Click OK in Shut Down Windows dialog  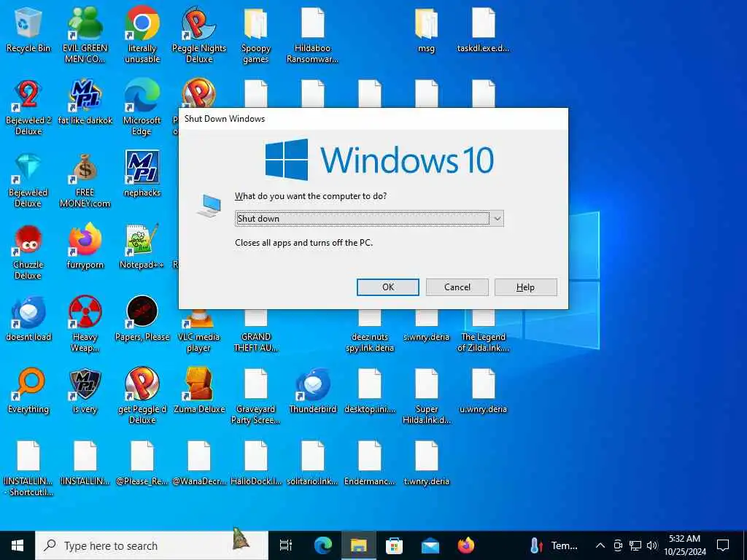[388, 287]
